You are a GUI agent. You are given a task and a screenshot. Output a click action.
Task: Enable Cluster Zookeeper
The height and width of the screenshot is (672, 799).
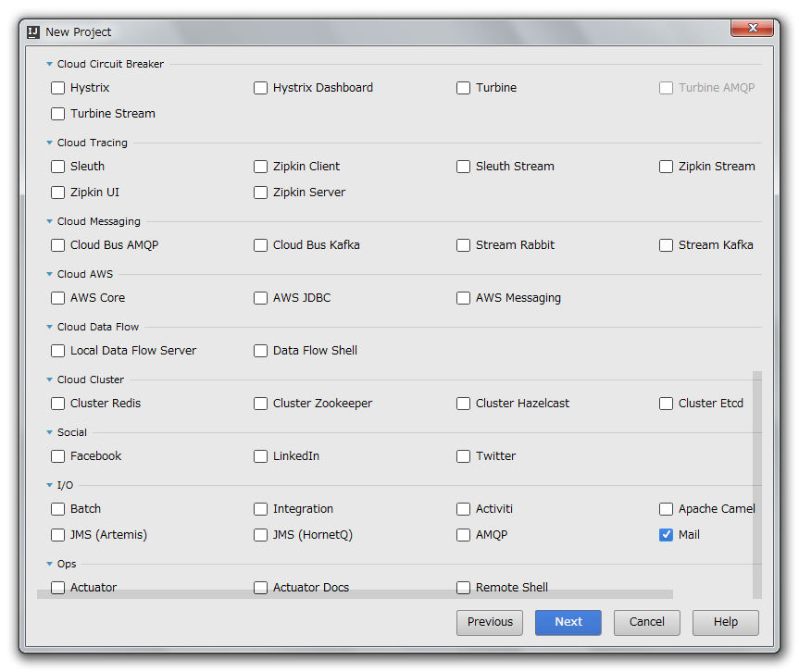tap(260, 404)
